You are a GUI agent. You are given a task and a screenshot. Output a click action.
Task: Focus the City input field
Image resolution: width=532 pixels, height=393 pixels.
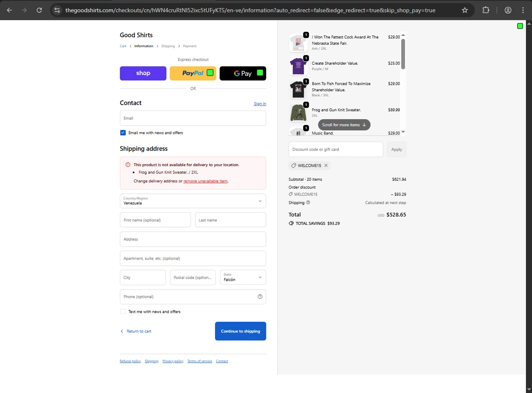pyautogui.click(x=143, y=278)
